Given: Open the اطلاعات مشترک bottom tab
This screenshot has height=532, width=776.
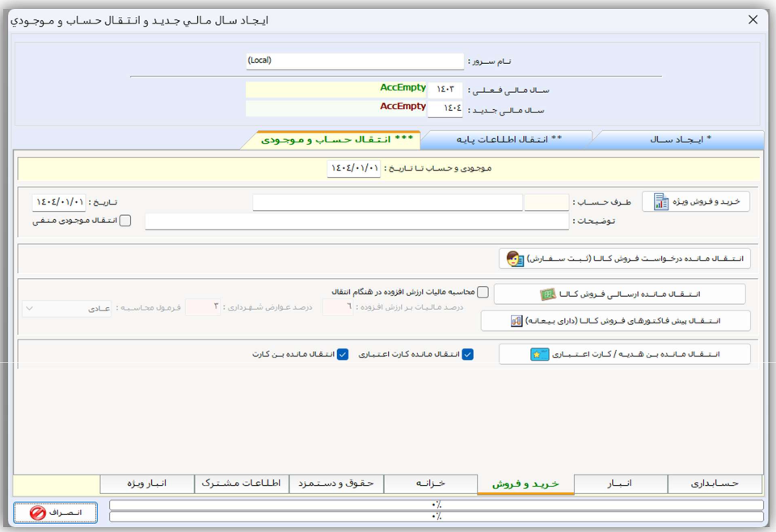Looking at the screenshot, I should coord(242,483).
